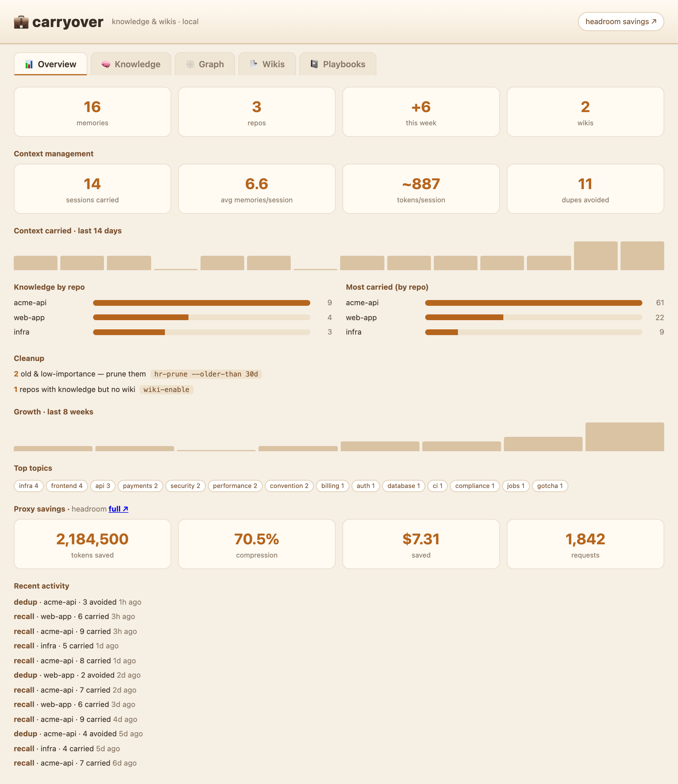Click the "14 sessions carried" card
The width and height of the screenshot is (678, 784).
coord(92,189)
